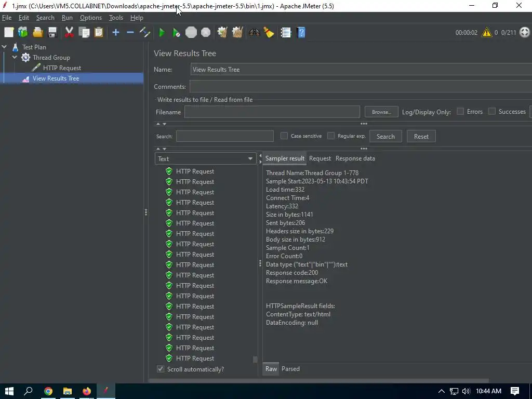Viewport: 532px width, 399px height.
Task: Switch to the Response data tab
Action: click(355, 158)
